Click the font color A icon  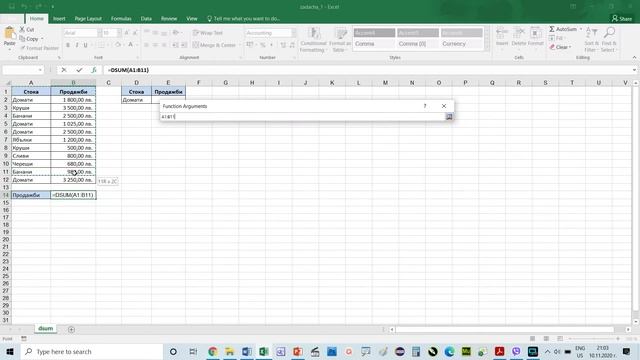130,45
